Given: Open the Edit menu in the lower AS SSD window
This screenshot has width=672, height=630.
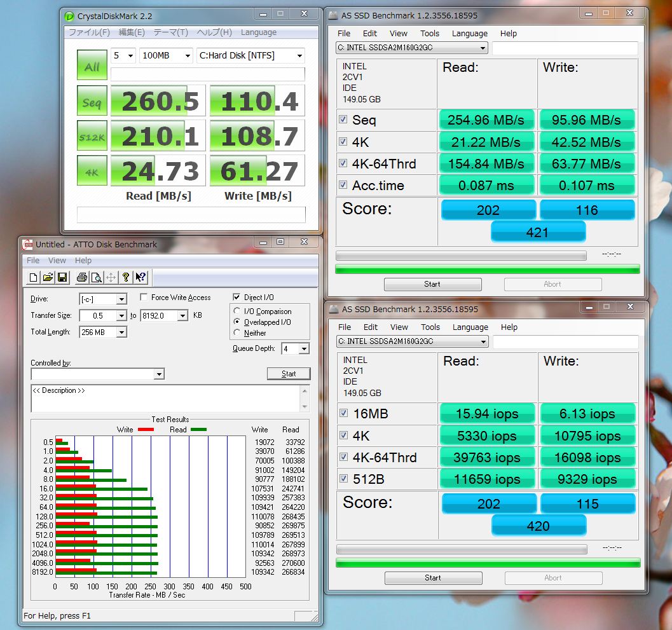Looking at the screenshot, I should coord(370,327).
